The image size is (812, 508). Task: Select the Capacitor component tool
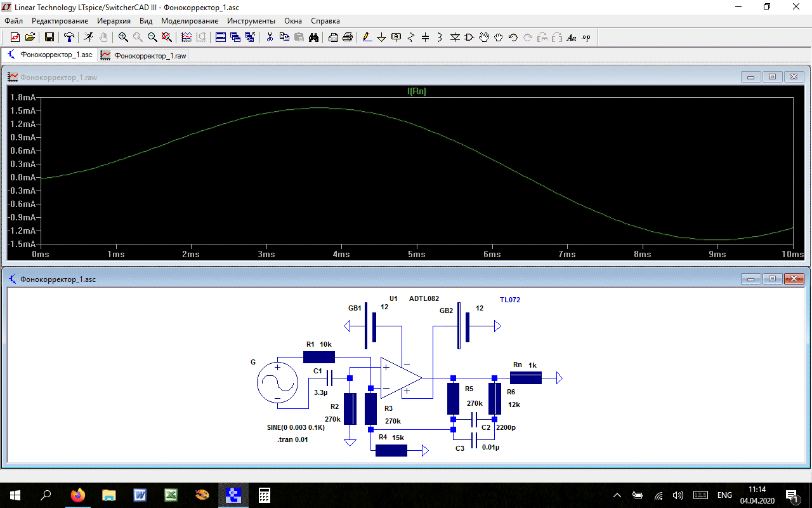pos(425,37)
